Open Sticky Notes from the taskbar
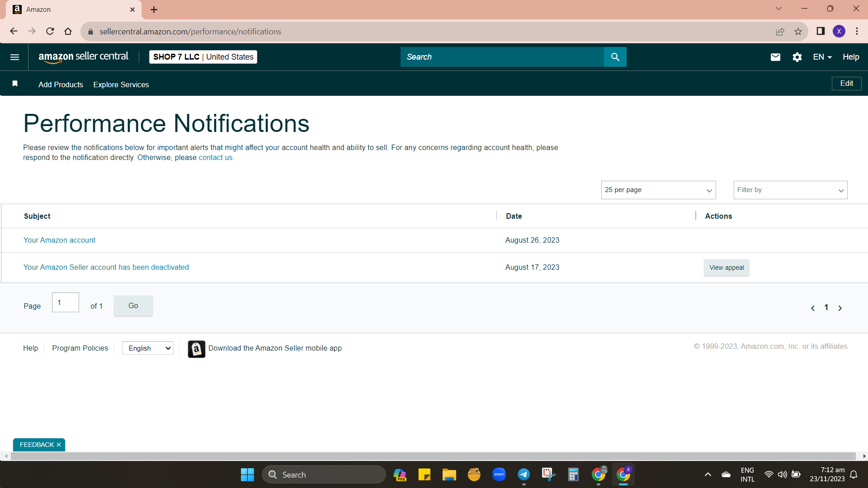Image resolution: width=868 pixels, height=488 pixels. click(x=424, y=475)
